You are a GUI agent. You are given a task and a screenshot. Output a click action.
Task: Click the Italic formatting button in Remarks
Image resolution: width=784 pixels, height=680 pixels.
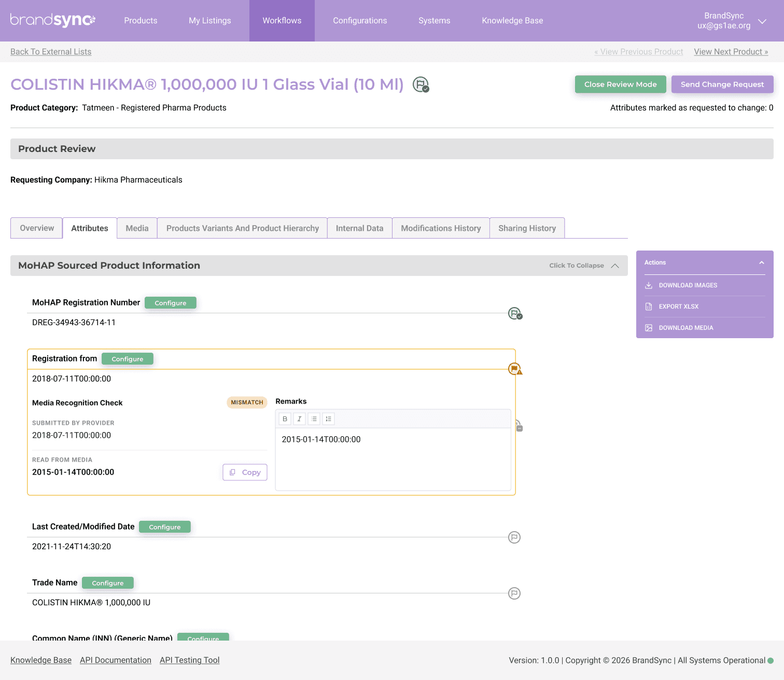coord(299,419)
